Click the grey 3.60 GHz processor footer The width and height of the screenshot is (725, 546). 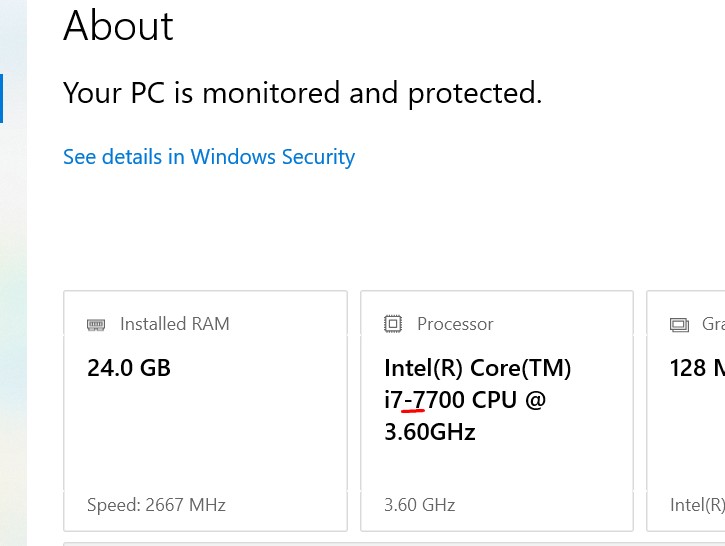click(x=420, y=504)
